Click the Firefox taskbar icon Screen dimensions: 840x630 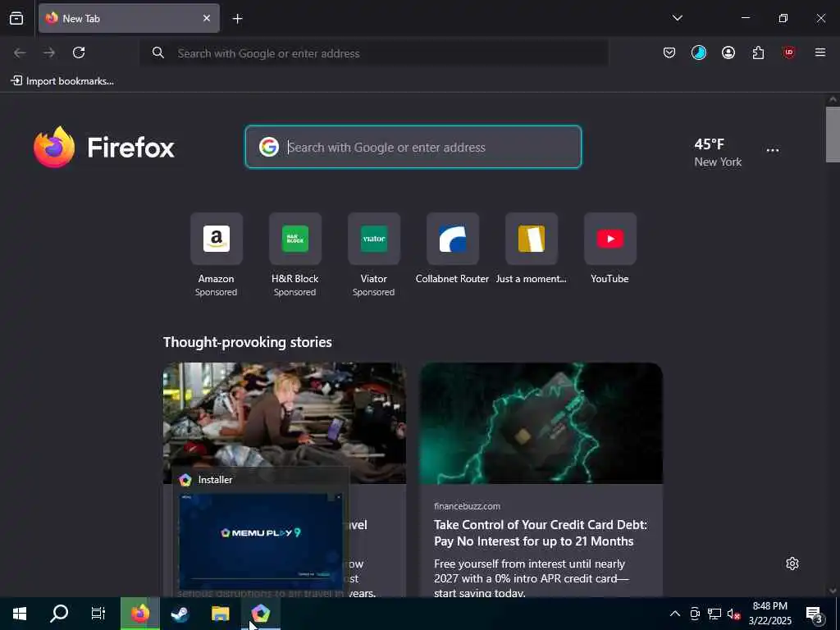[139, 614]
